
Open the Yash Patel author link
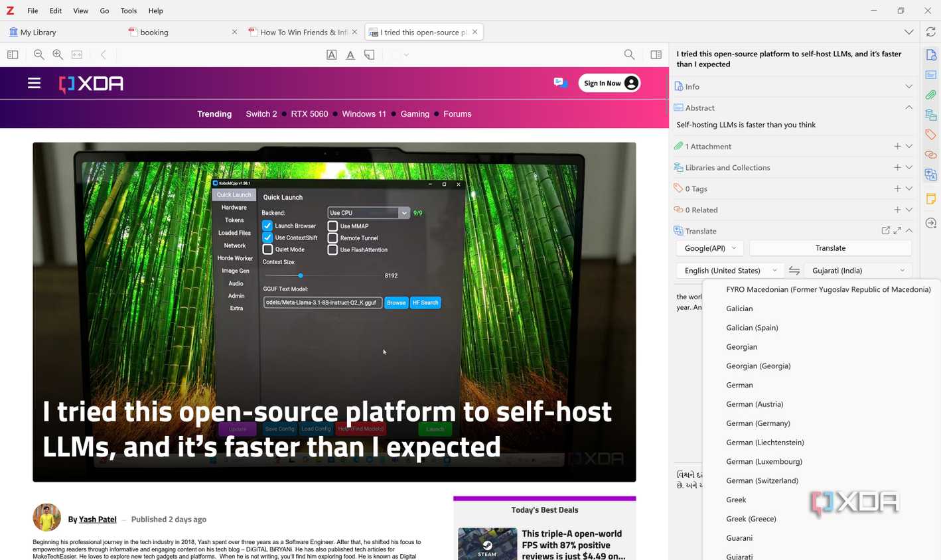pyautogui.click(x=98, y=520)
